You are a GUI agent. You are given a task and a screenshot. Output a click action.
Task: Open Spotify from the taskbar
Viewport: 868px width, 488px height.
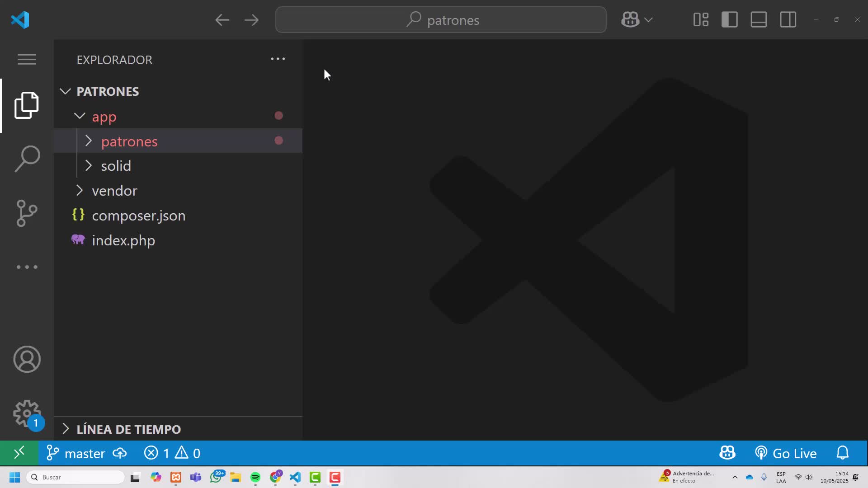(x=255, y=477)
